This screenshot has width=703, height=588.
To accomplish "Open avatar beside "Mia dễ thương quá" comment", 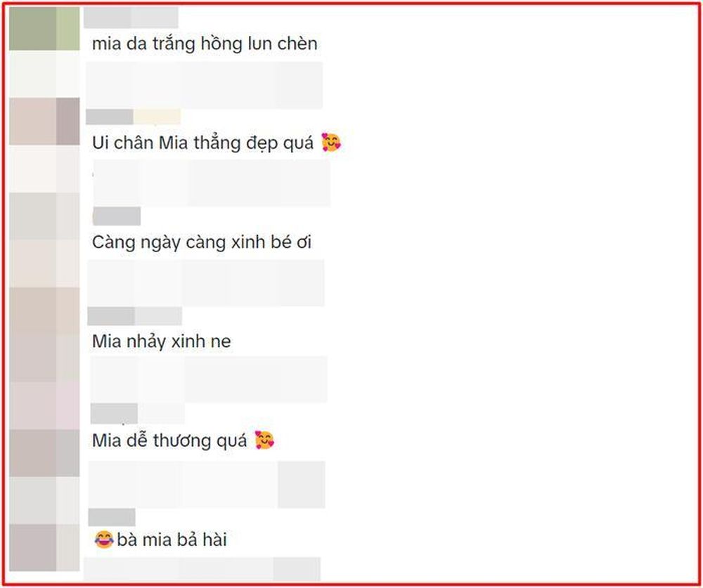I will click(x=44, y=453).
